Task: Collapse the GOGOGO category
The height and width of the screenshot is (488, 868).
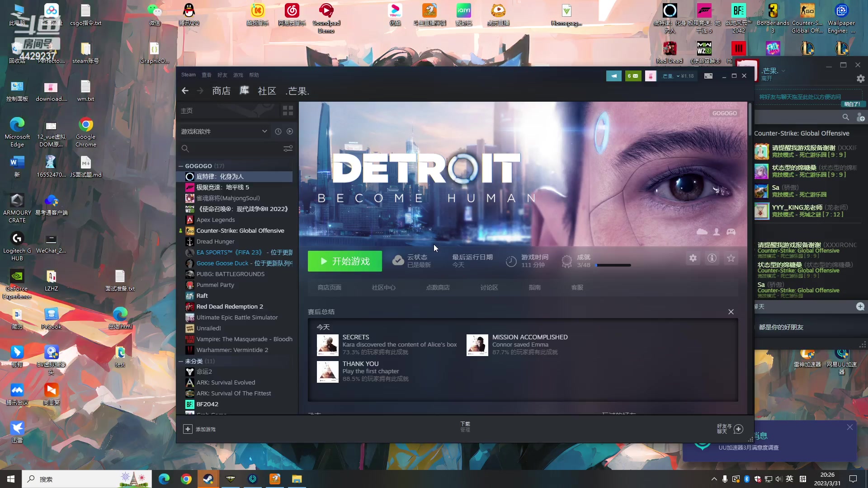Action: click(x=181, y=166)
